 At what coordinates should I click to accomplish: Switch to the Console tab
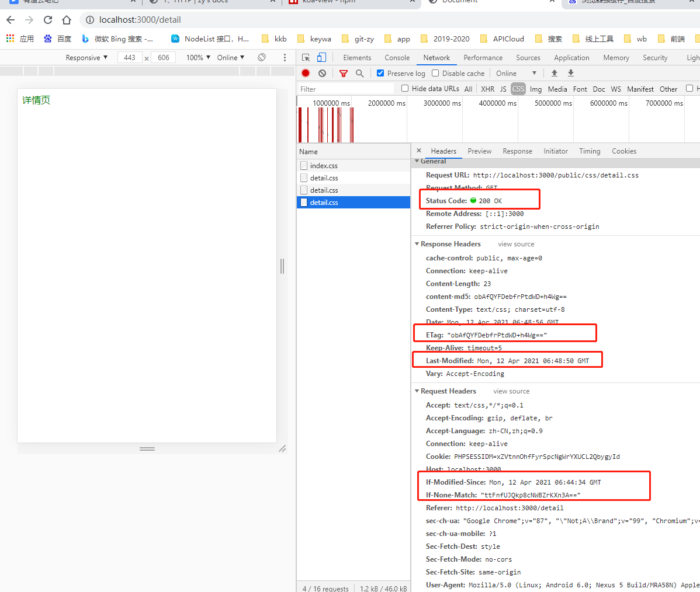point(397,57)
